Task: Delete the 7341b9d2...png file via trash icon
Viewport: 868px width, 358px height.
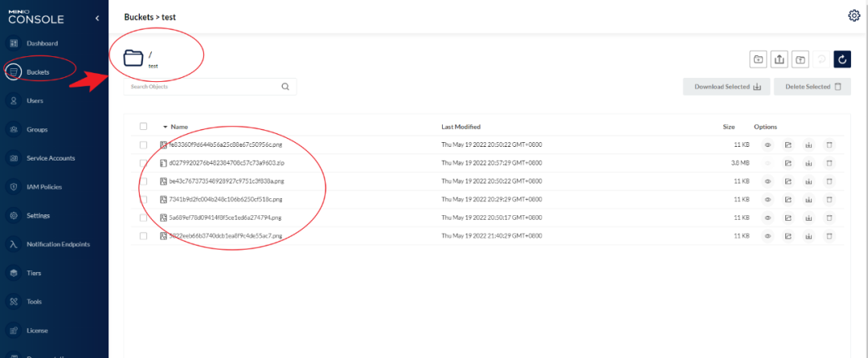Action: pos(830,199)
